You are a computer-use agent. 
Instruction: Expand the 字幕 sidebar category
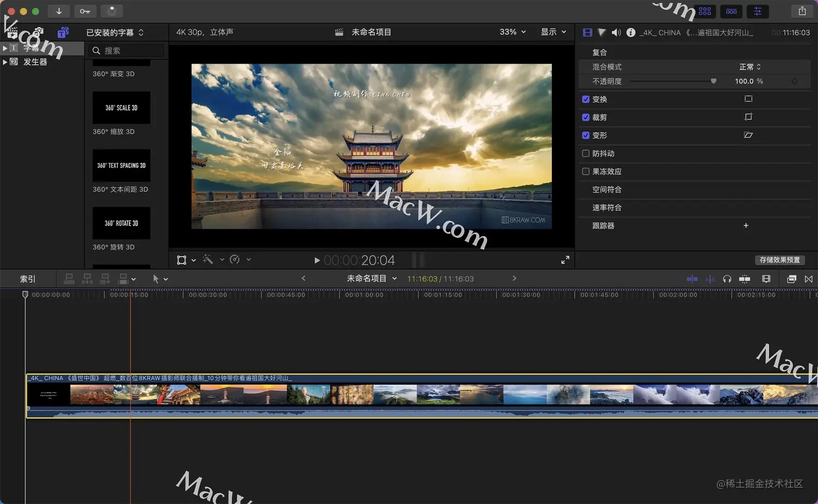tap(5, 48)
